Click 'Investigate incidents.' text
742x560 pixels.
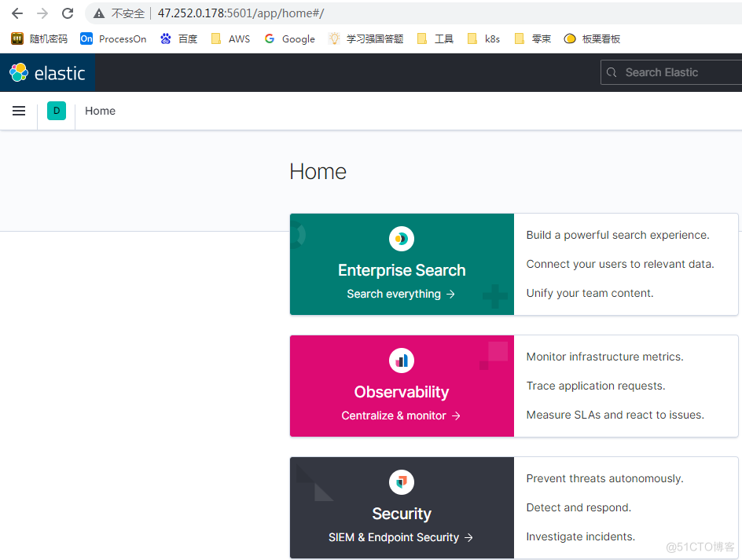[581, 536]
